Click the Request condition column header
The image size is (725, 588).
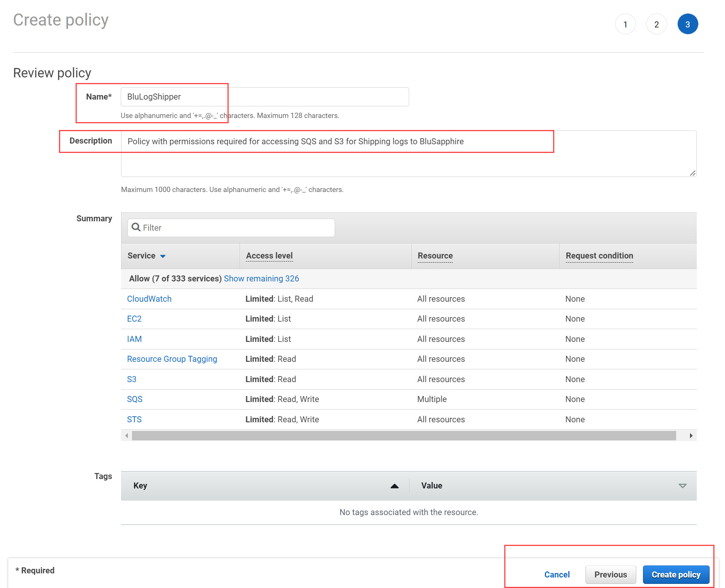click(599, 256)
